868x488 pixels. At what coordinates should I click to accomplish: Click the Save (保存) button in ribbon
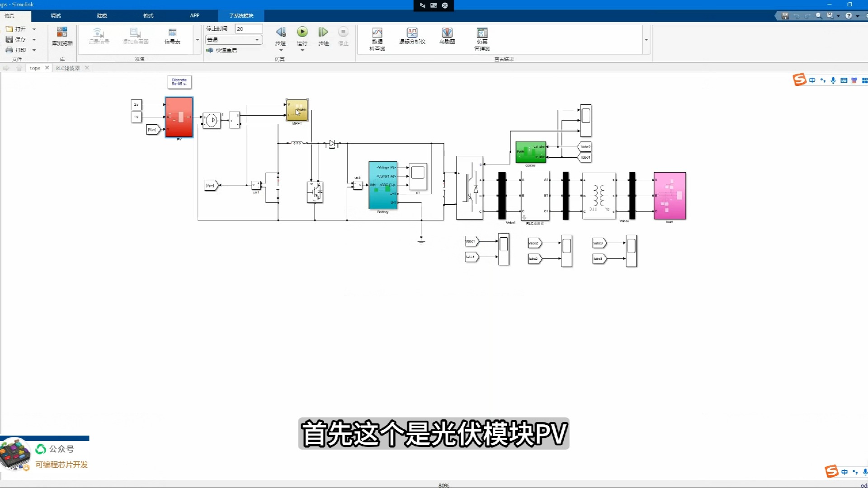pos(16,39)
